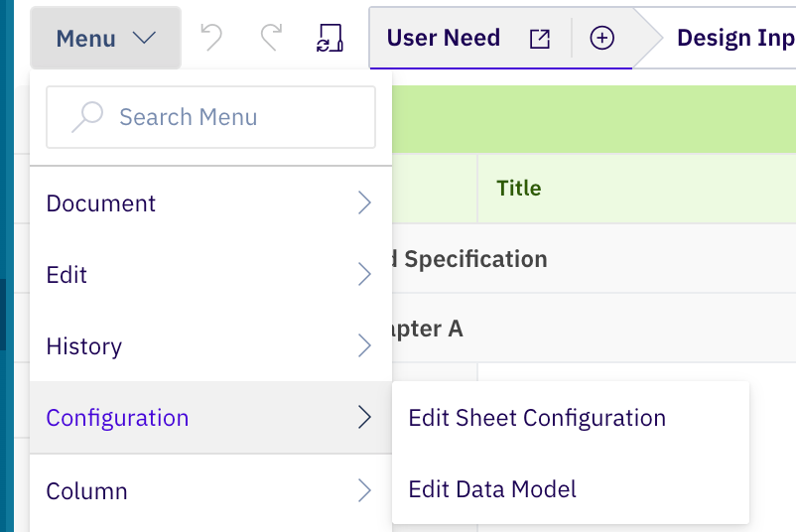The height and width of the screenshot is (532, 796).
Task: Click the sync document icon
Action: 330,38
